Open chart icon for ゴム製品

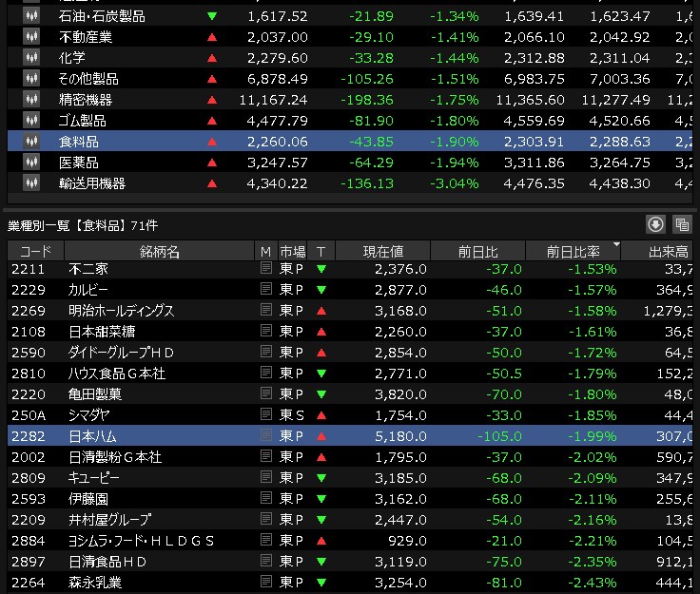[x=31, y=121]
